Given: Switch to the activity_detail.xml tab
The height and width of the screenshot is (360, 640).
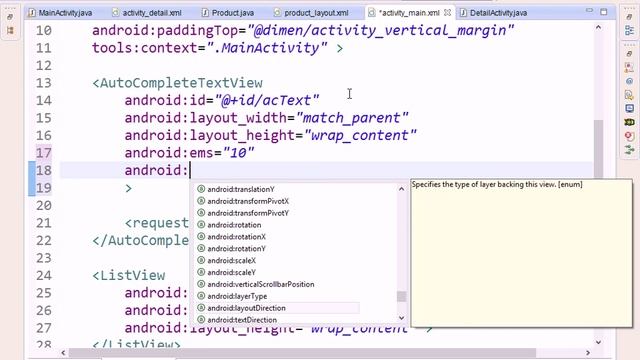Looking at the screenshot, I should [147, 13].
